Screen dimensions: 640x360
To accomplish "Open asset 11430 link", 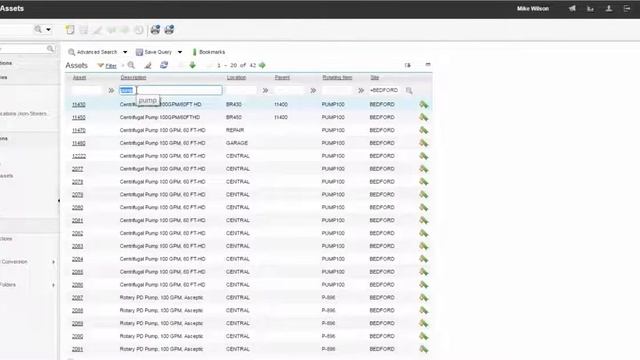I will [79, 105].
